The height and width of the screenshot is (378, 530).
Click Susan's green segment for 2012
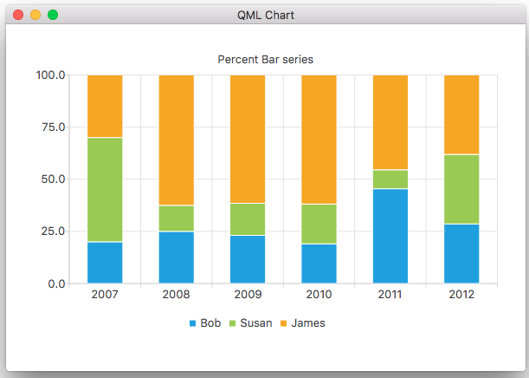click(x=462, y=189)
